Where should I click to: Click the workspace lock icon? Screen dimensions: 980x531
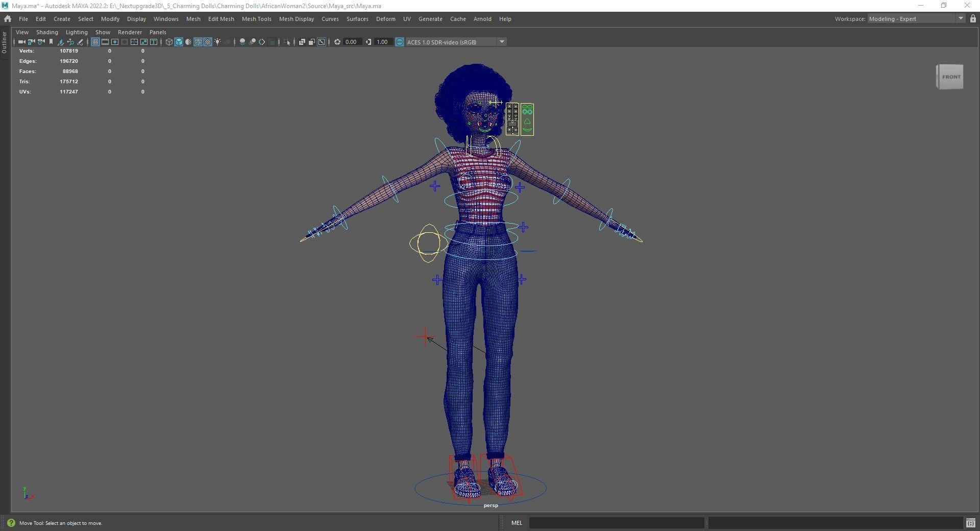[973, 19]
